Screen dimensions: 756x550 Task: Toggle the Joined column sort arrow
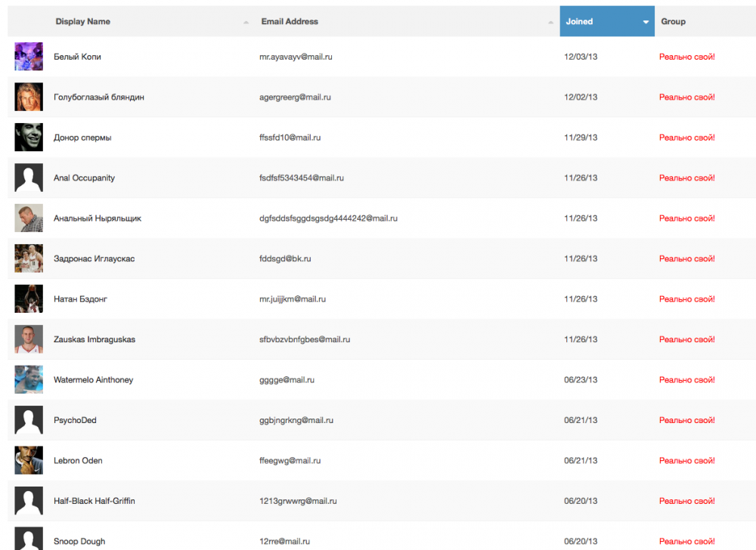coord(646,23)
